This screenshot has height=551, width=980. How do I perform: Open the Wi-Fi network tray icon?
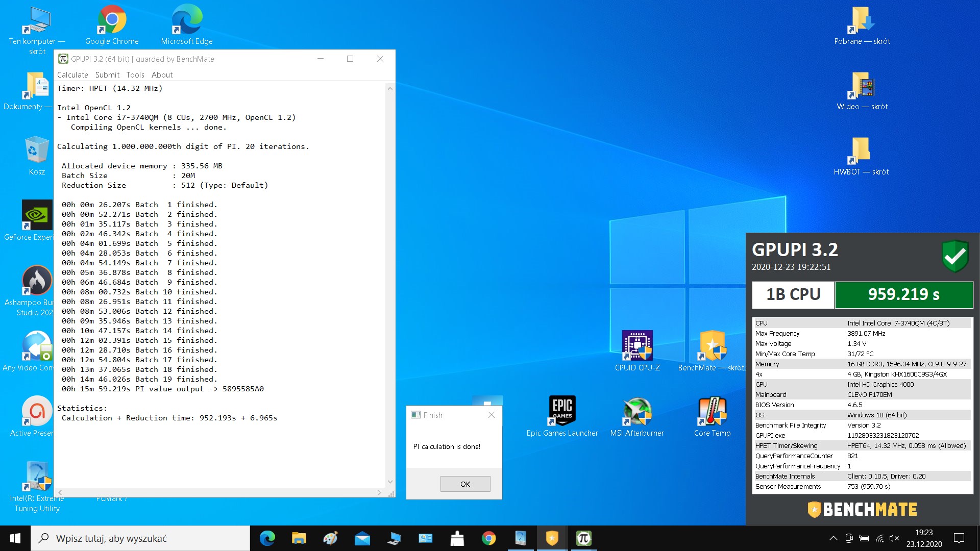pos(879,538)
